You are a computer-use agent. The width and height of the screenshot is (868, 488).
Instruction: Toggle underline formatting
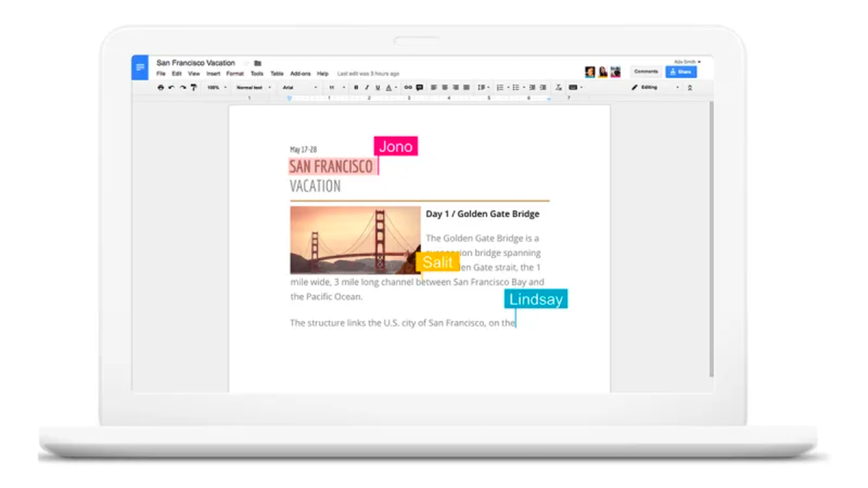[x=378, y=87]
